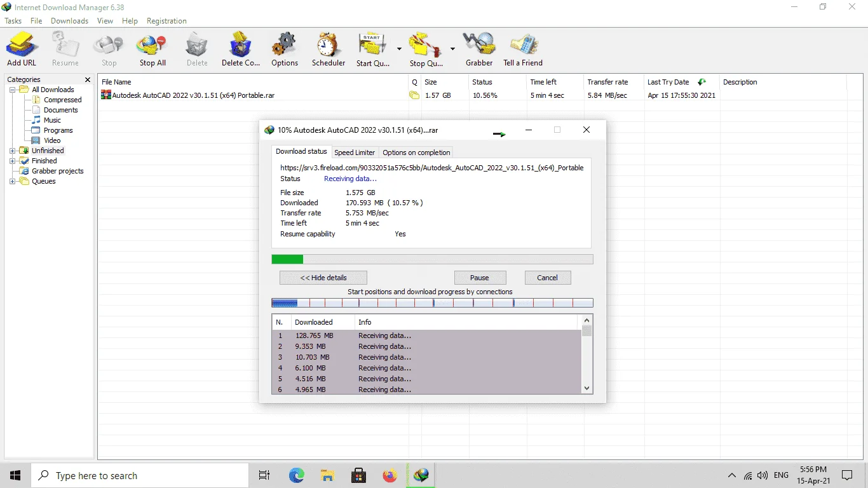Open the Microsoft Store taskbar icon

(358, 475)
